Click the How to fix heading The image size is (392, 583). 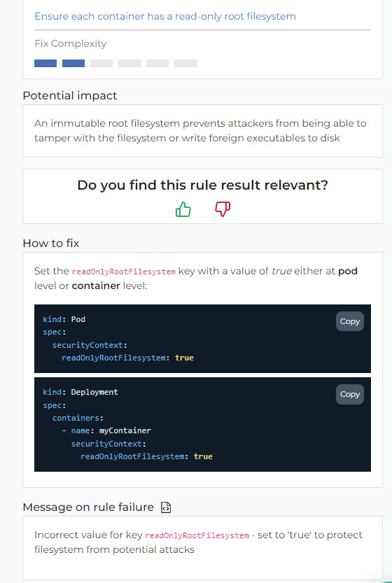[51, 243]
